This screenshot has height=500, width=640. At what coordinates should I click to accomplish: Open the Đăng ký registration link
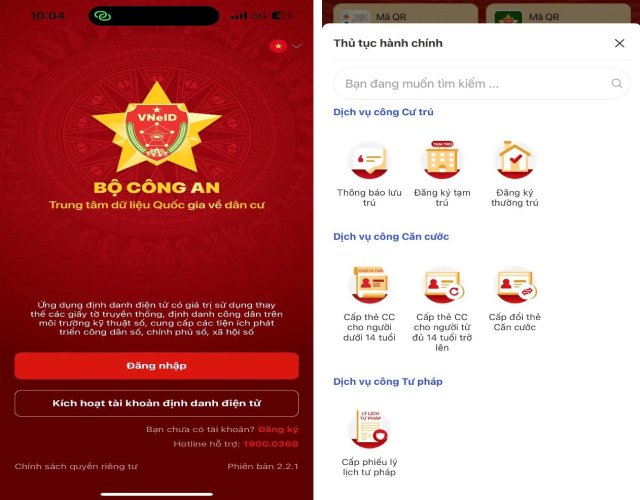click(278, 429)
